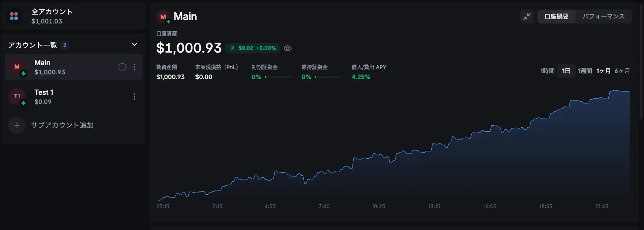The image size is (644, 230).
Task: Click the 初期証拠金 progress bar
Action: [x=278, y=77]
